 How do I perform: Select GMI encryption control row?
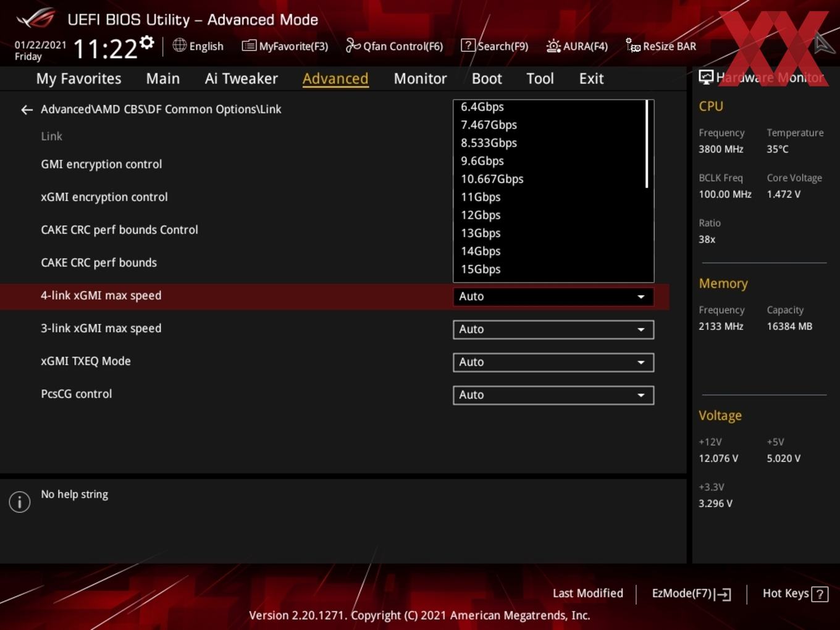click(101, 165)
